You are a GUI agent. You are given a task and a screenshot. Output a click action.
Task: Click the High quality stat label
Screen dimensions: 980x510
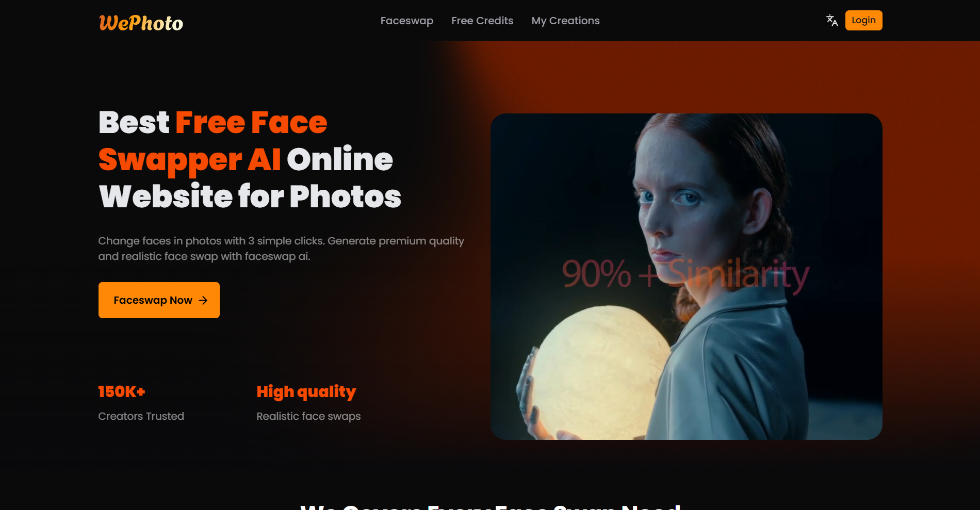click(x=306, y=392)
